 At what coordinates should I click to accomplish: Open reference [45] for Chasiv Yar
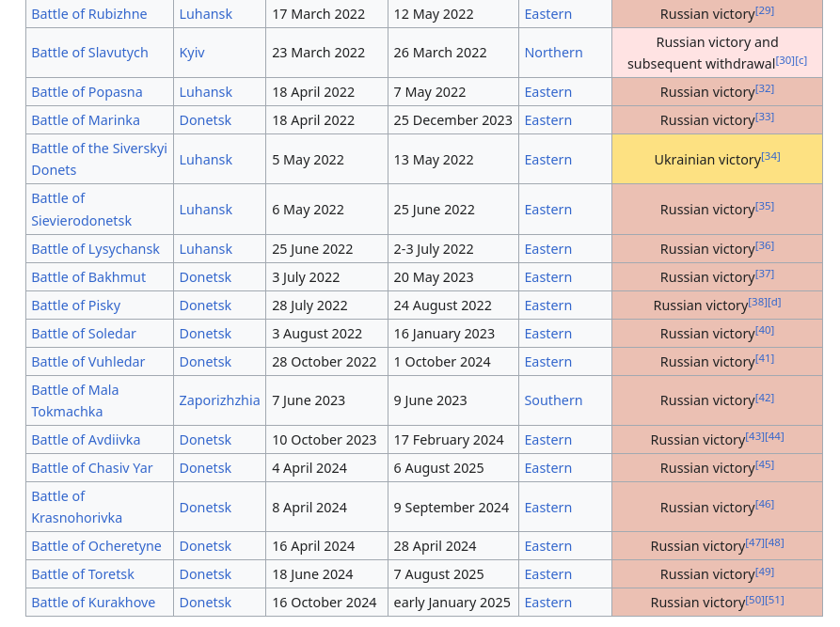[x=765, y=464]
